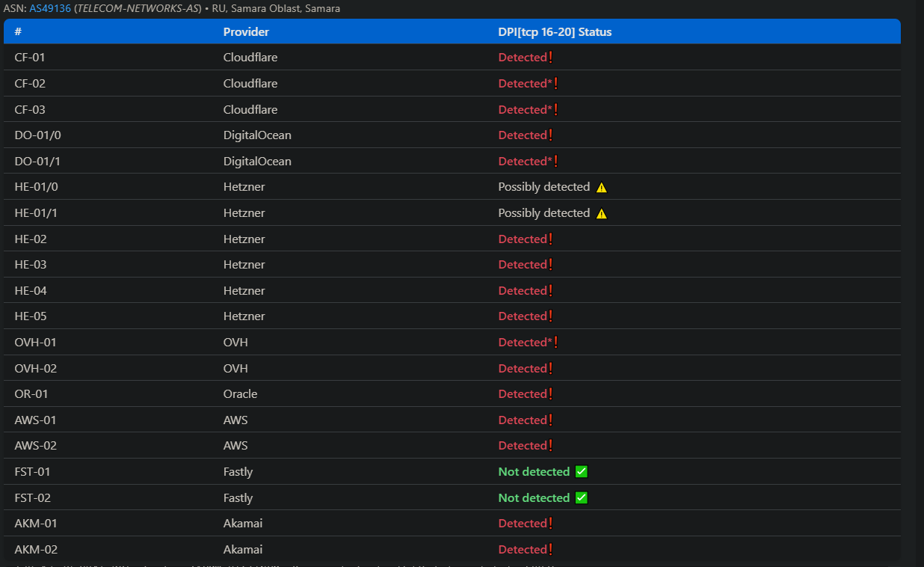
Task: Open the AS49136 ASN link
Action: click(x=50, y=9)
